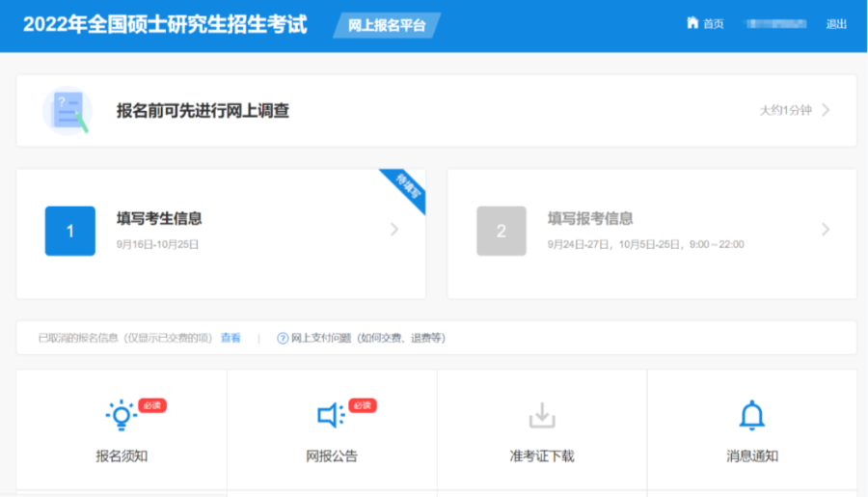
Task: Click 9月24日-27日 registration time text
Action: [x=645, y=244]
